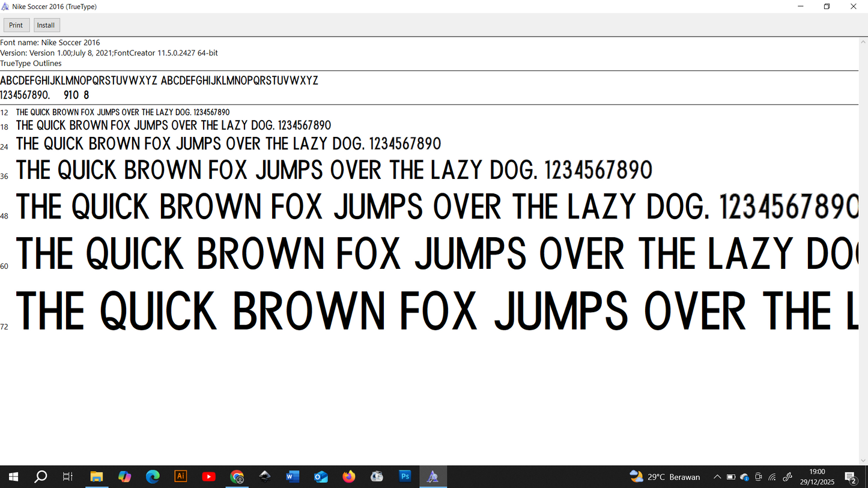Click the 36-point pangram sample line
Viewport: 868px width, 488px height.
pos(334,170)
